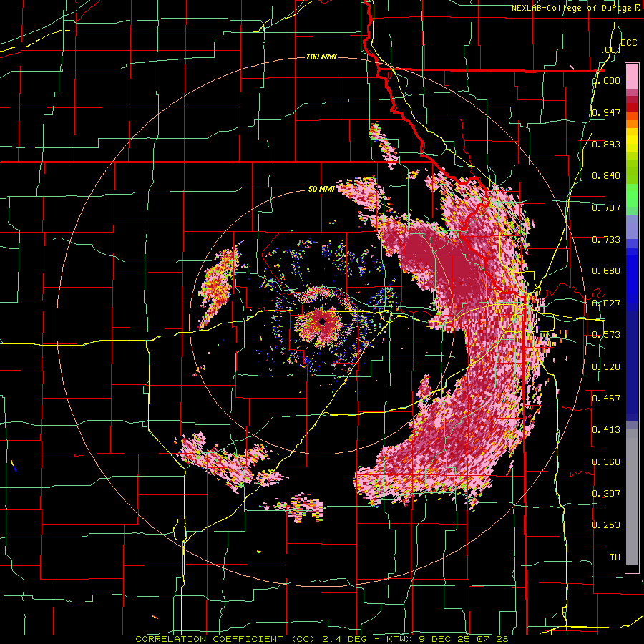Image resolution: width=644 pixels, height=644 pixels.
Task: Pick the gray segment of the color bar
Action: tap(632, 497)
